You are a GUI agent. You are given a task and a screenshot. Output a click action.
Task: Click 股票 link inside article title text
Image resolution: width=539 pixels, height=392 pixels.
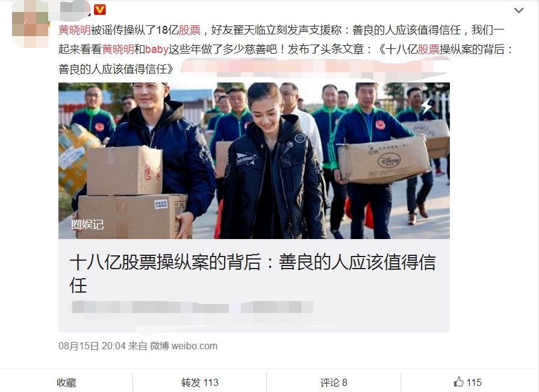[428, 49]
